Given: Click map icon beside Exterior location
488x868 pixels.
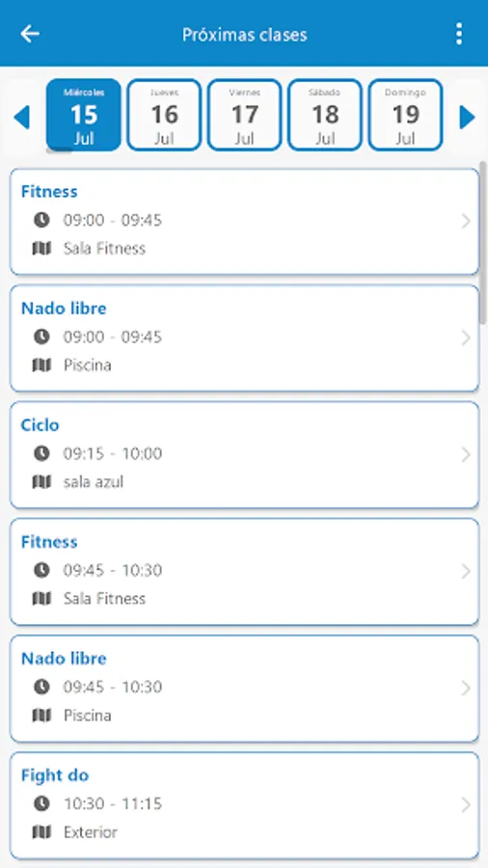Looking at the screenshot, I should (x=41, y=832).
